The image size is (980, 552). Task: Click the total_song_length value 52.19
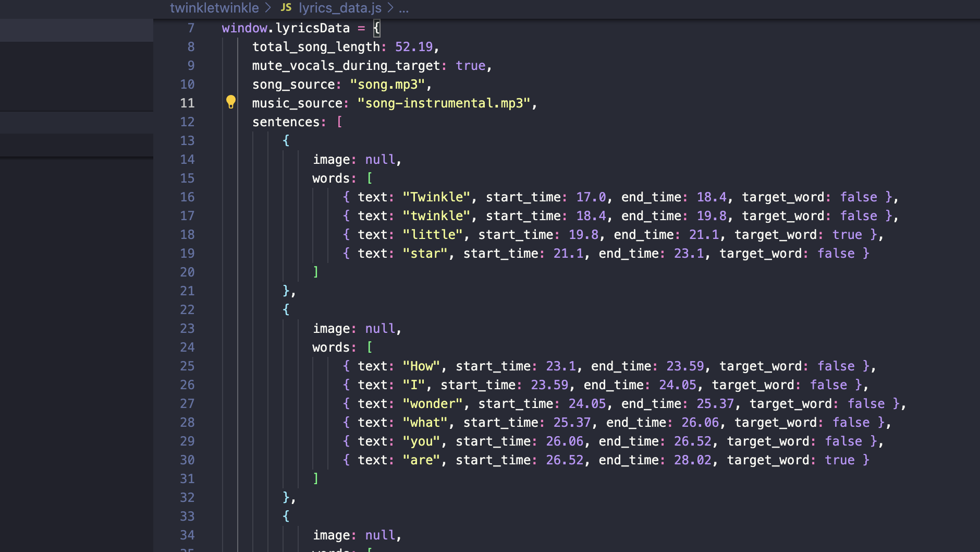(x=414, y=47)
